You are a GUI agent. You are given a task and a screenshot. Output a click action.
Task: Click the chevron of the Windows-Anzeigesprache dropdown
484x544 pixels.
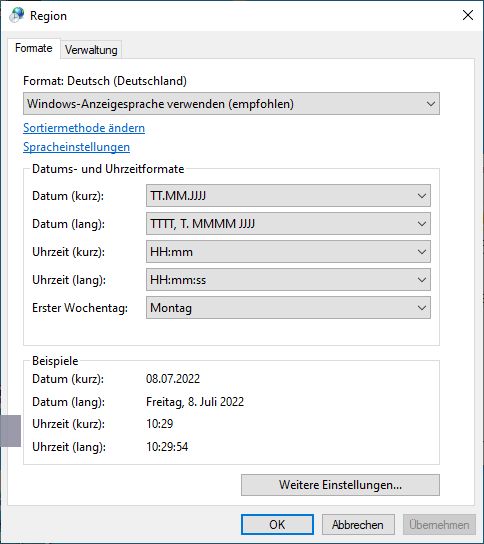[431, 104]
